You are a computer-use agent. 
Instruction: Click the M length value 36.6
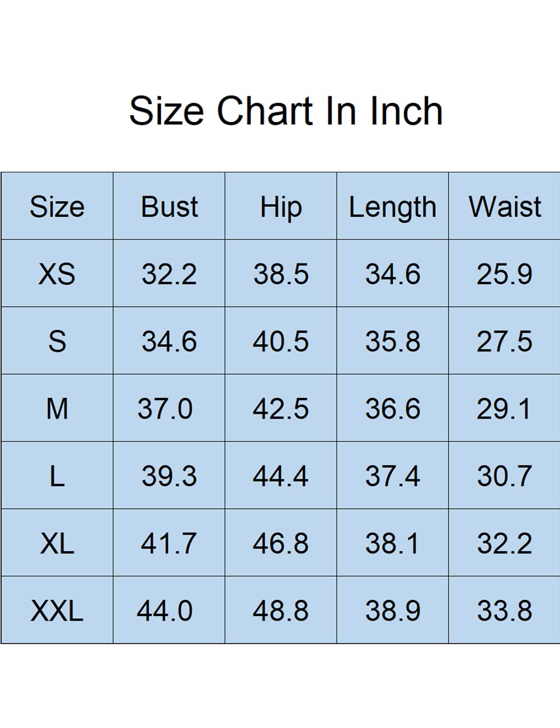click(392, 408)
